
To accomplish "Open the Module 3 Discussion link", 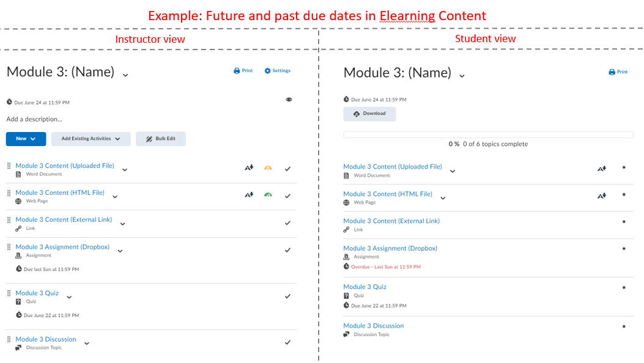I will 45,339.
